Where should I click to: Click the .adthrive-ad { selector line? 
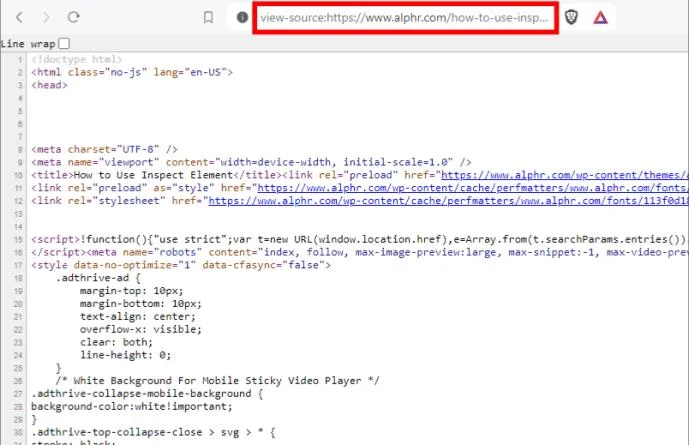[98, 278]
